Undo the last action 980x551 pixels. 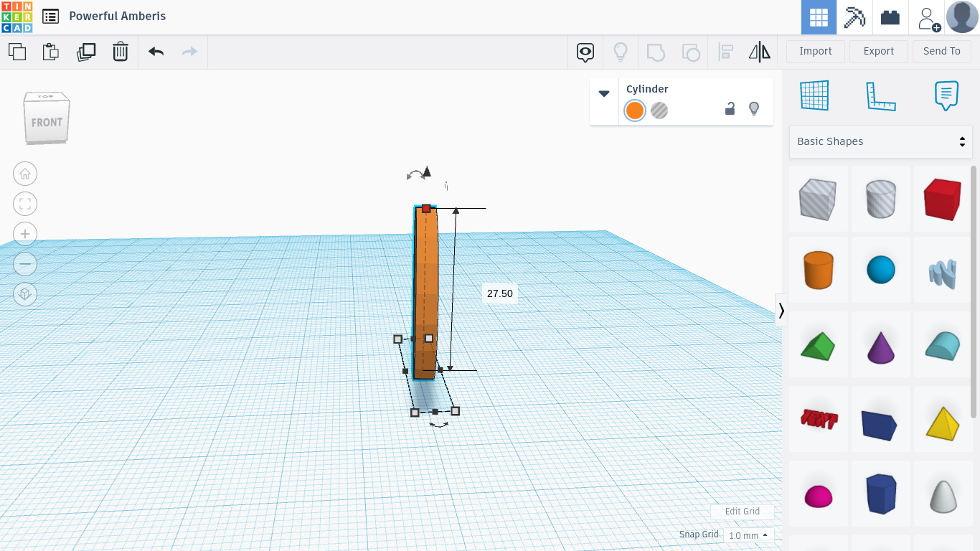(x=156, y=52)
